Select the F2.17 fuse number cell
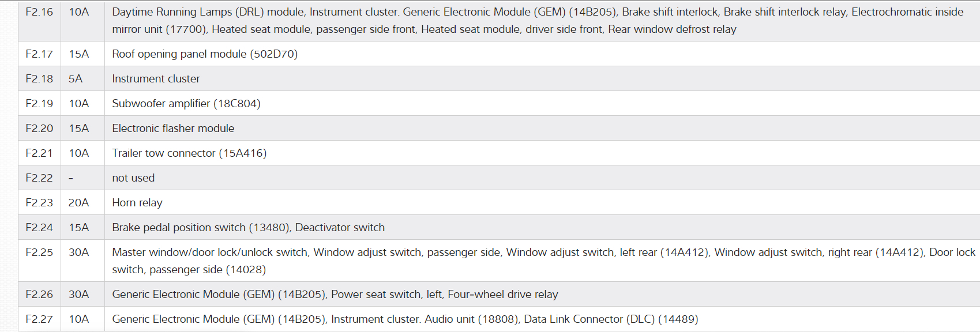This screenshot has height=332, width=980. (x=39, y=54)
